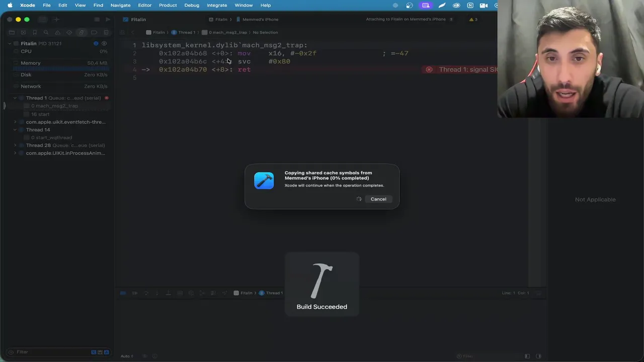Choose Memmed's iPhone run destination
The height and width of the screenshot is (362, 644).
[x=257, y=19]
